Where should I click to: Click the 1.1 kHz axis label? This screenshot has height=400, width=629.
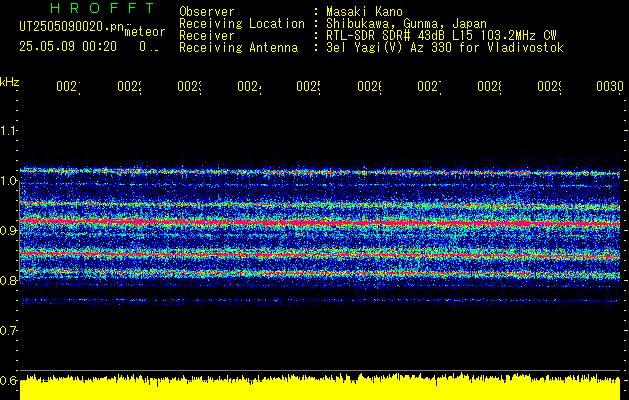[8, 131]
